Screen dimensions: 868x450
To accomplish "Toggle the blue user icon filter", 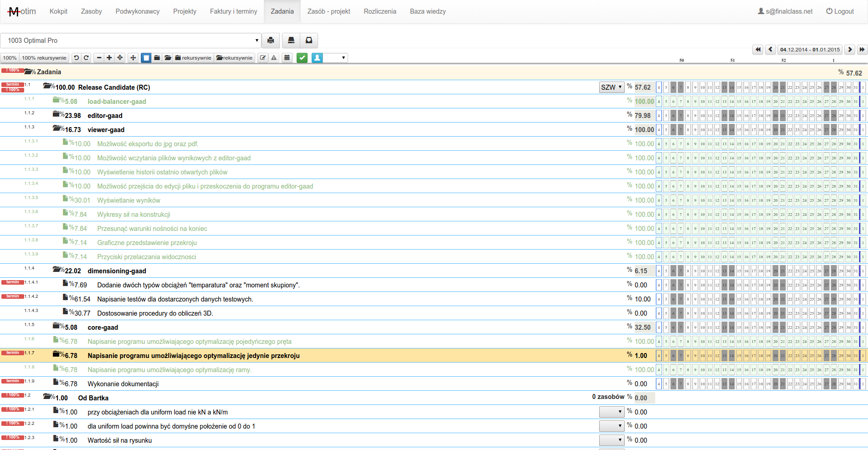I will pyautogui.click(x=318, y=58).
